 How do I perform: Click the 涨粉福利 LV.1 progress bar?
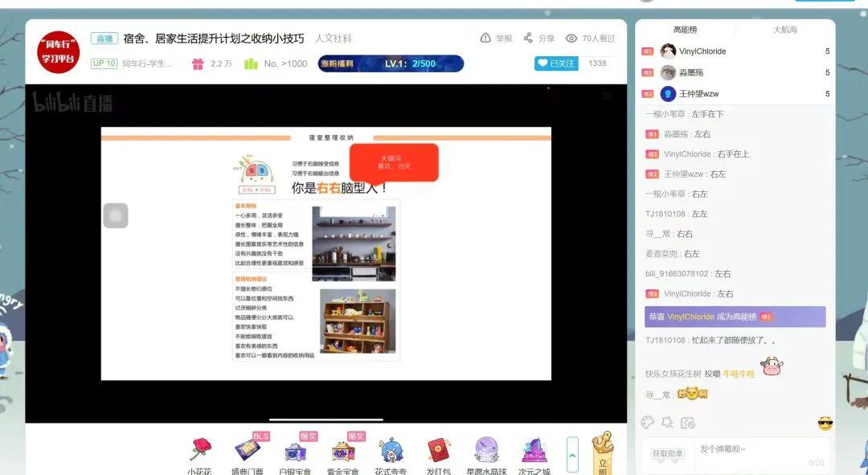(x=391, y=63)
